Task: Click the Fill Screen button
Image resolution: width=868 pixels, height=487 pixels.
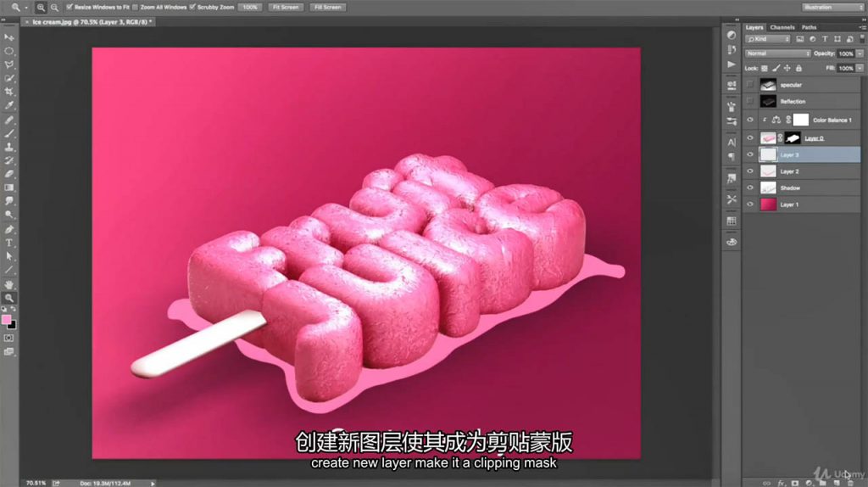Action: tap(326, 7)
